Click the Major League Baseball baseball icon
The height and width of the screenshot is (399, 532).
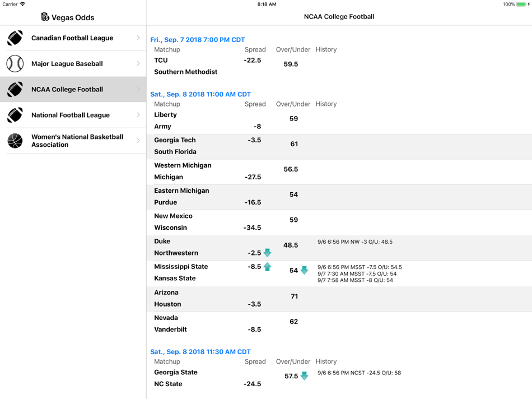coord(15,63)
